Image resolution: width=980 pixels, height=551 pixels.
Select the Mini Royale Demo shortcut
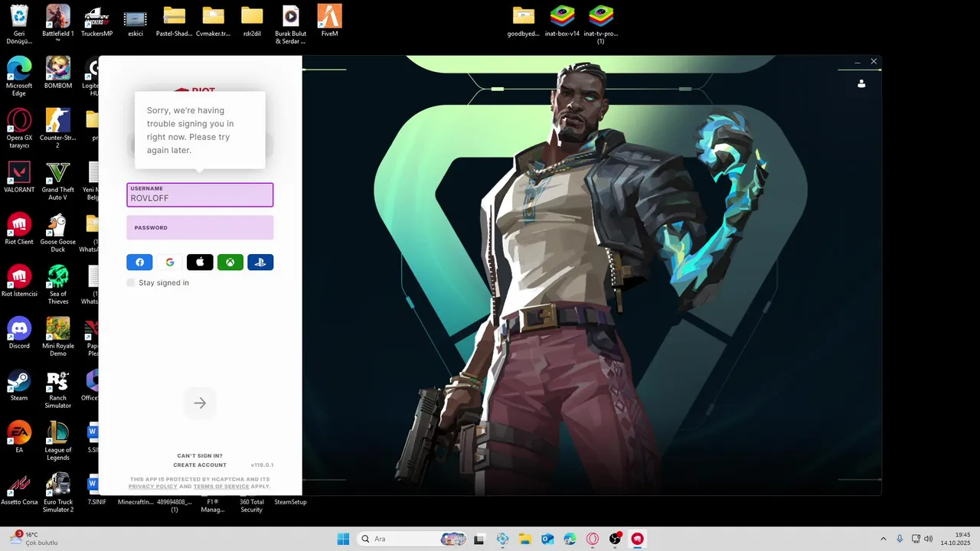58,337
